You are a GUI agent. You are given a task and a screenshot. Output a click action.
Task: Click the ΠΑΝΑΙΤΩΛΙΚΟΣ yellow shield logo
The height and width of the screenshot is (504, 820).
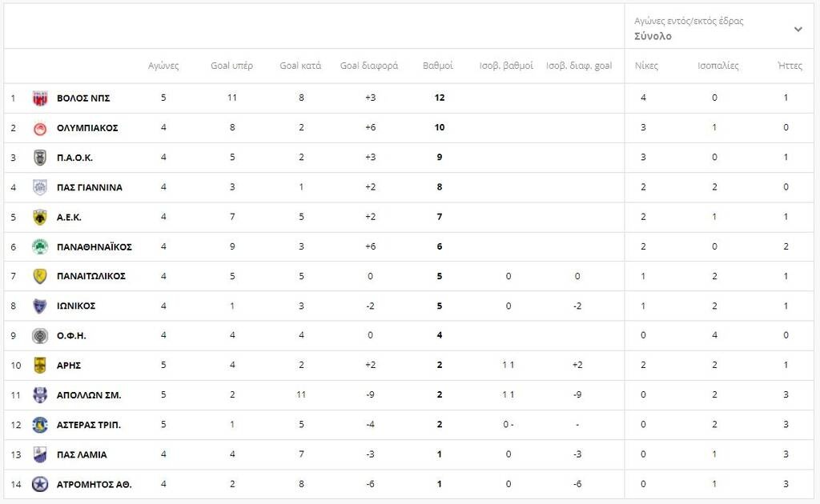[x=40, y=276]
